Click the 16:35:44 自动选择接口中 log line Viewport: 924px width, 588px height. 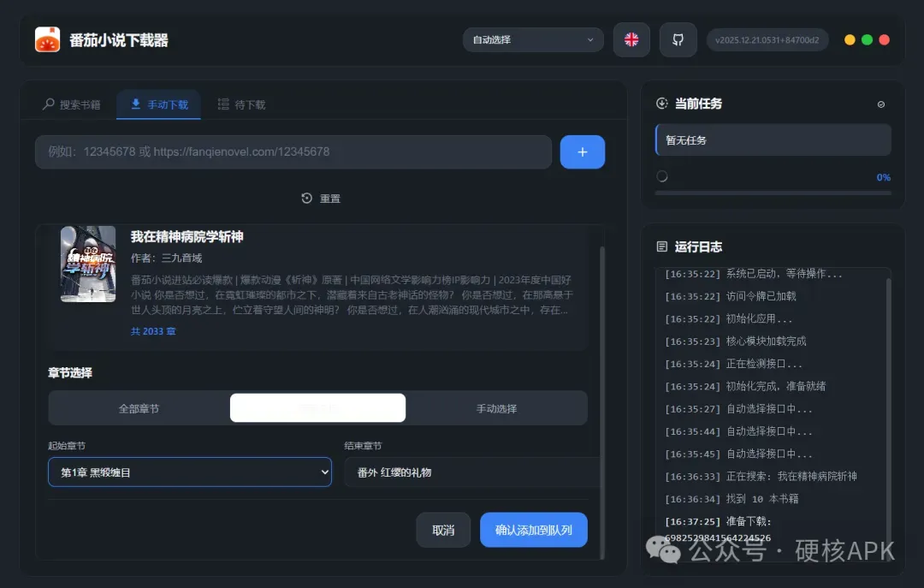[x=738, y=431]
